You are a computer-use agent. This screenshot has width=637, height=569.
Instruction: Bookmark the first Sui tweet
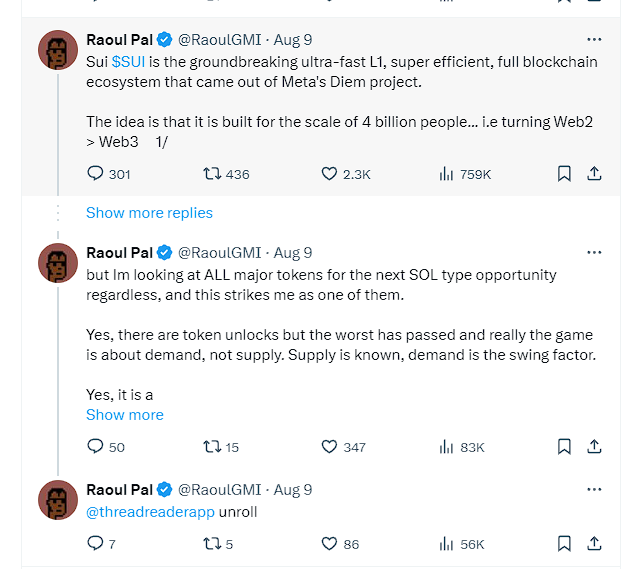click(x=564, y=174)
